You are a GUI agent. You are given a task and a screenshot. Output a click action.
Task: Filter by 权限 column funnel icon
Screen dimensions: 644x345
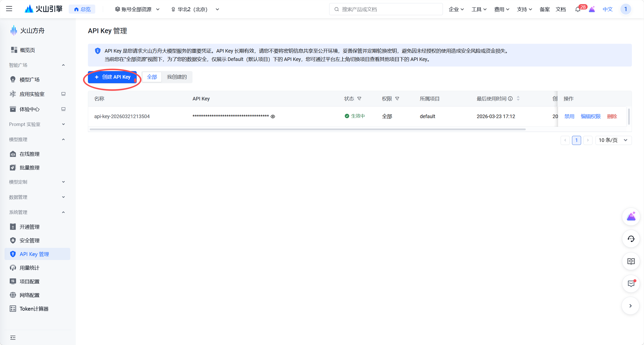(397, 99)
